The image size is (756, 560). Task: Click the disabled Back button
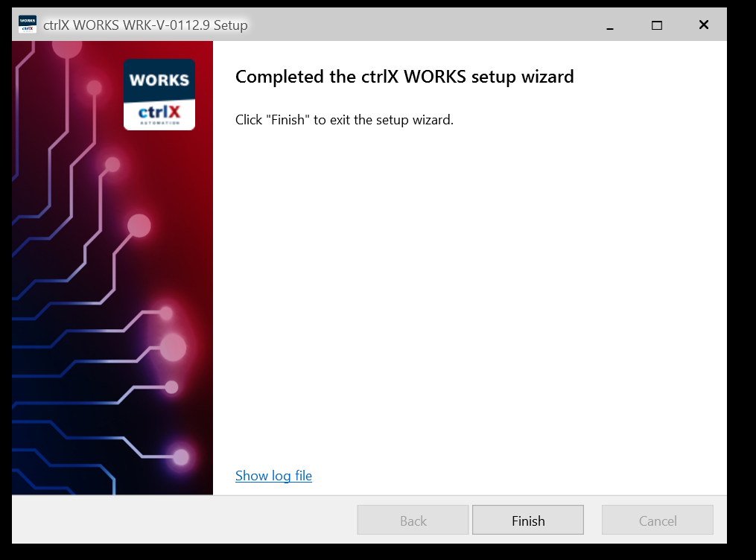(413, 520)
